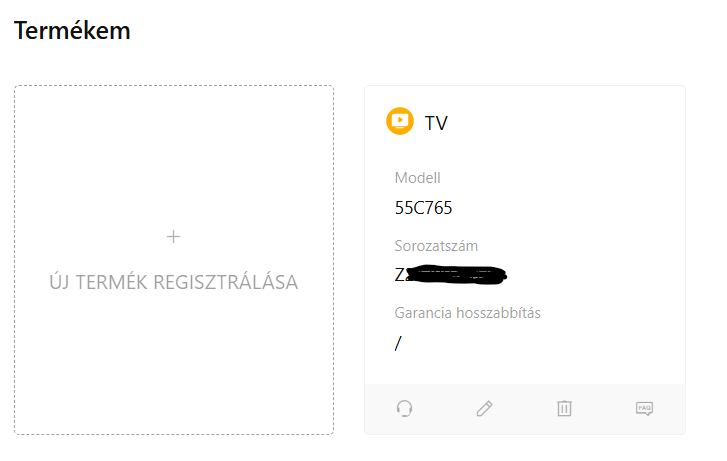The width and height of the screenshot is (727, 461).
Task: Open the FAQ speech bubble icon
Action: coord(644,409)
